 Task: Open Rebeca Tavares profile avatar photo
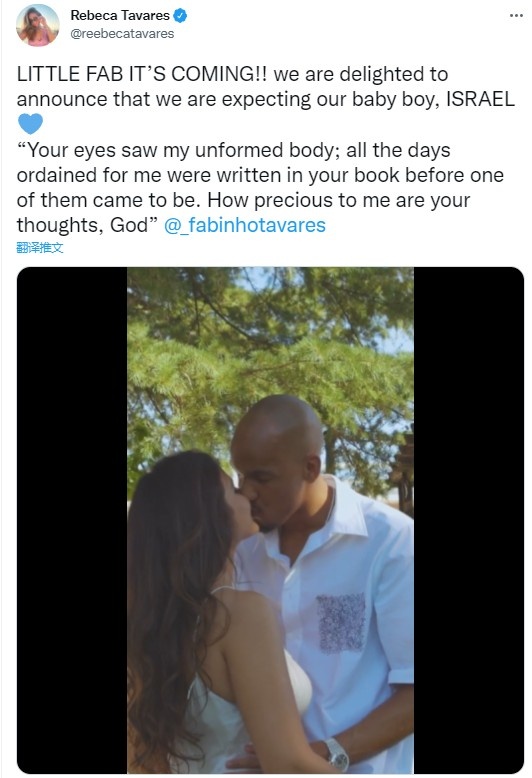[x=38, y=25]
